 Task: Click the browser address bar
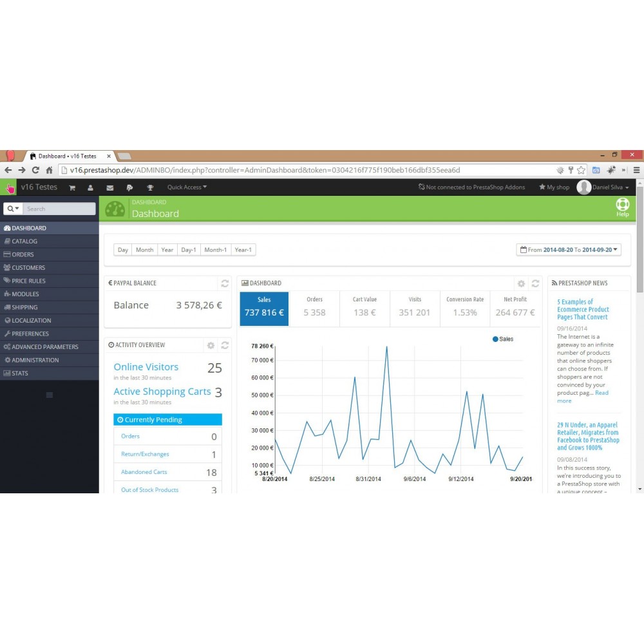pyautogui.click(x=308, y=170)
